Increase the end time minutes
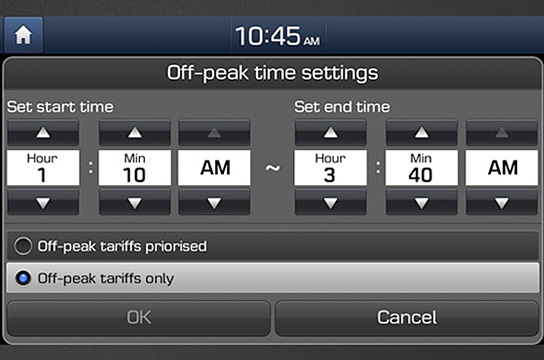 422,132
